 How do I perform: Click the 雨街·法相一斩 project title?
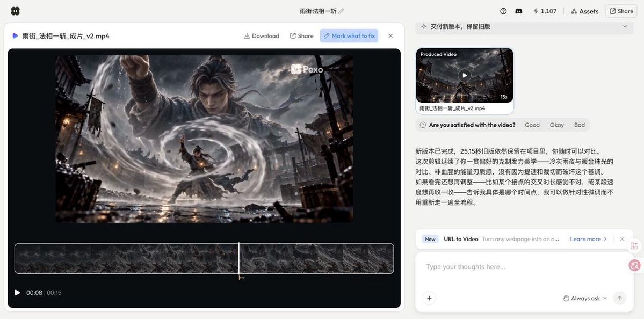point(318,11)
